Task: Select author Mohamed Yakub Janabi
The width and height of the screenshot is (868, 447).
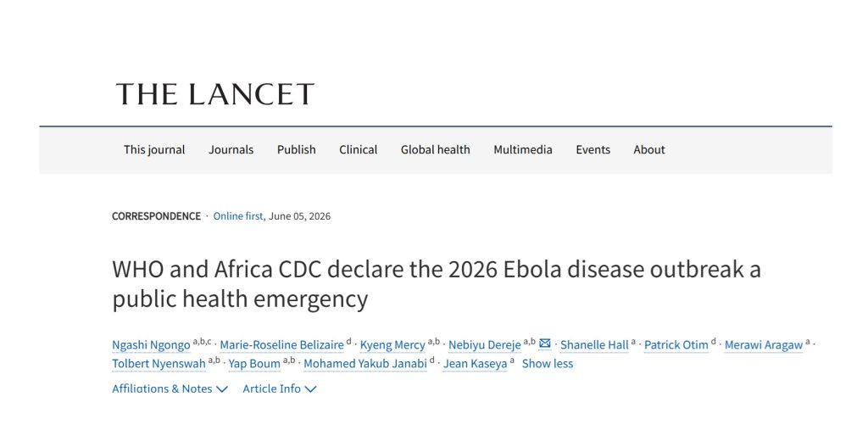Action: (365, 364)
